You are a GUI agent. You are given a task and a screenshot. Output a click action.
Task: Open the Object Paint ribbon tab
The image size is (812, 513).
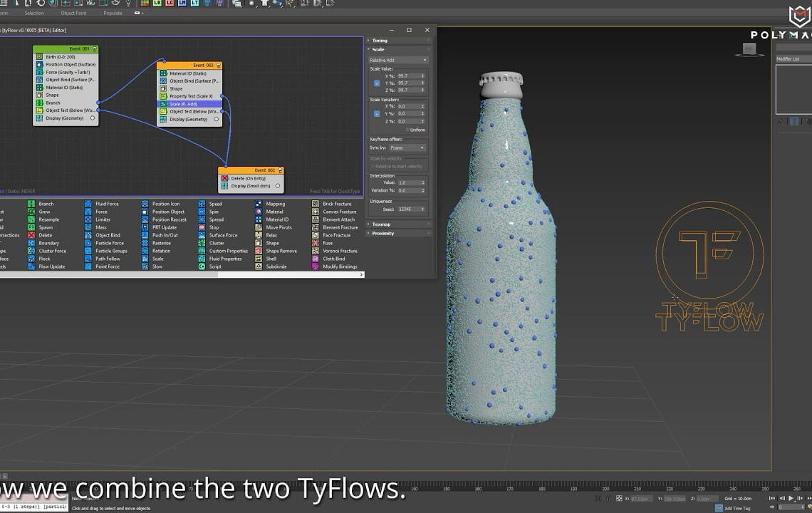click(x=73, y=13)
